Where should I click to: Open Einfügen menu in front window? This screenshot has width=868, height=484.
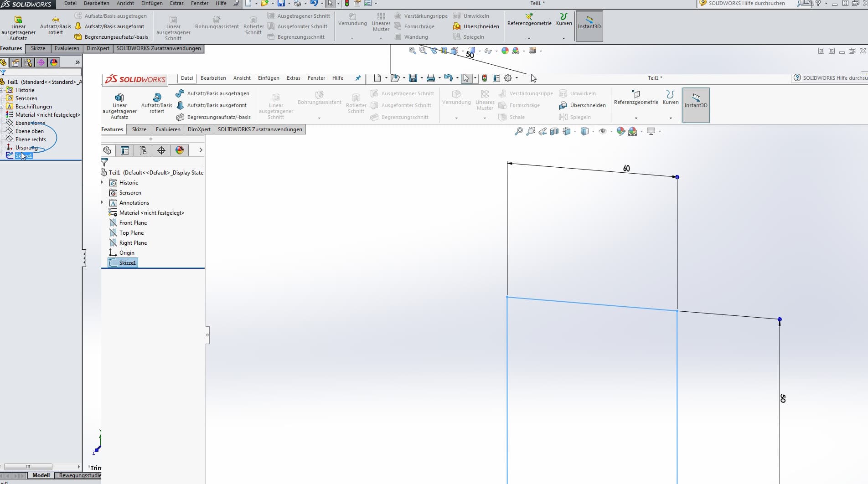269,78
